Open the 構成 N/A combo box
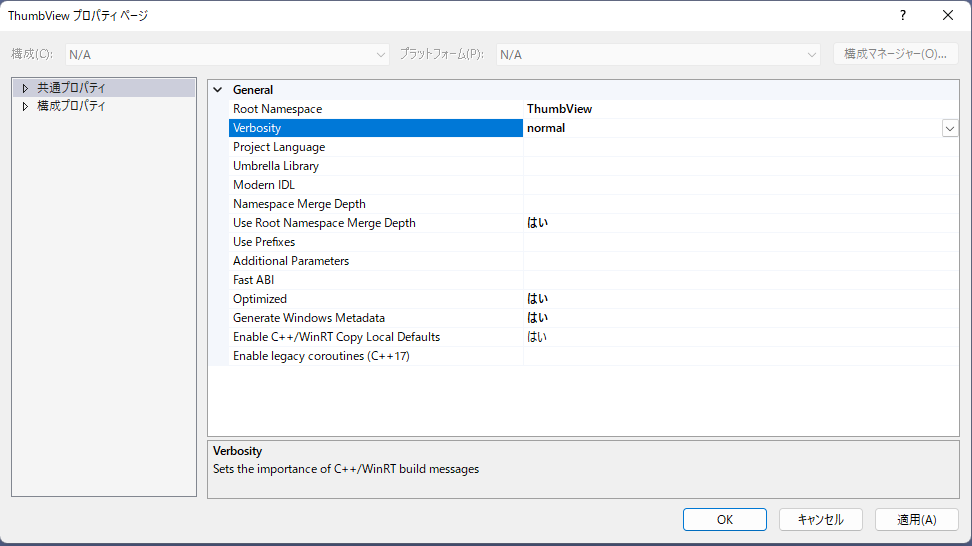Viewport: 972px width, 546px height. click(x=228, y=55)
